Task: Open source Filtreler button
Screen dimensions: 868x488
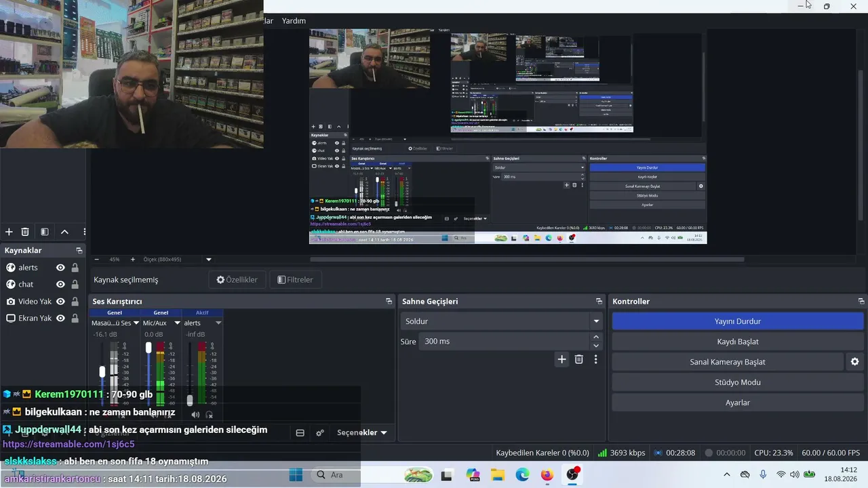Action: pos(296,280)
